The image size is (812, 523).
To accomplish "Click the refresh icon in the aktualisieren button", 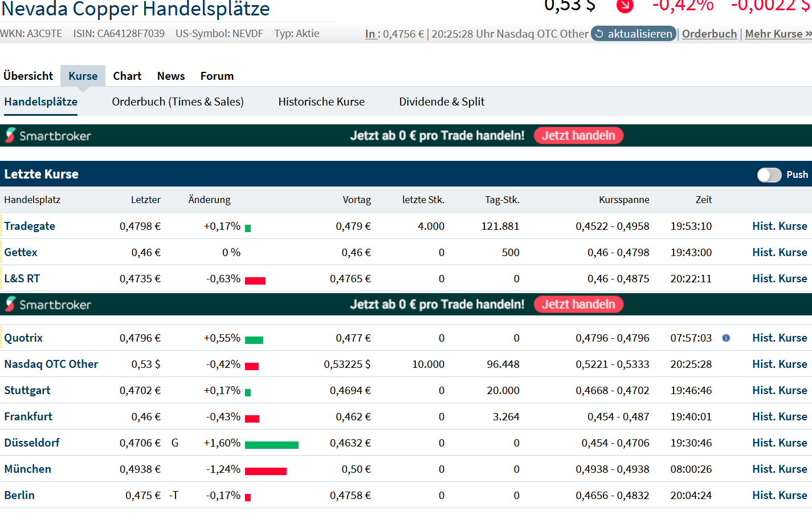I will coord(599,34).
